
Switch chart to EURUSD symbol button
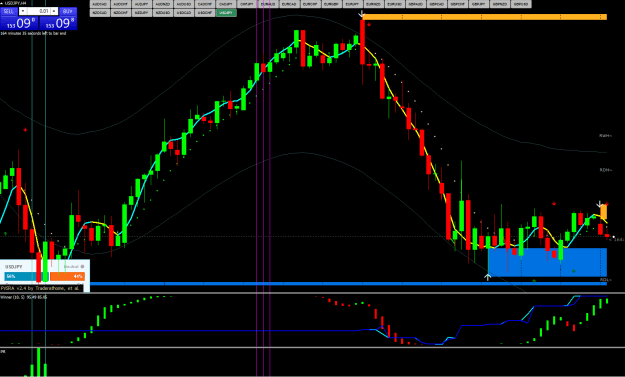395,4
